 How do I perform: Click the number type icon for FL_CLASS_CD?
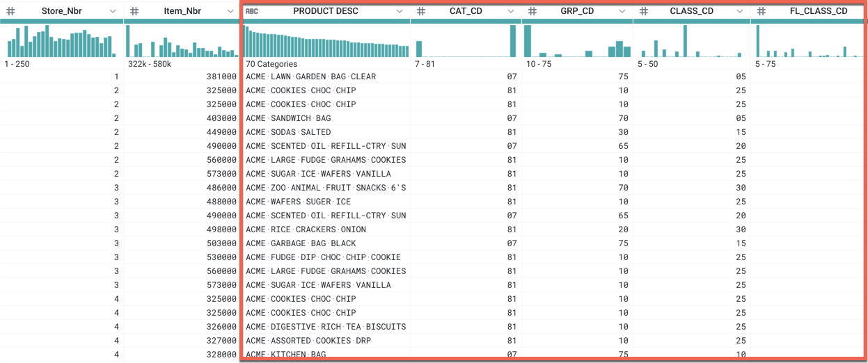762,12
